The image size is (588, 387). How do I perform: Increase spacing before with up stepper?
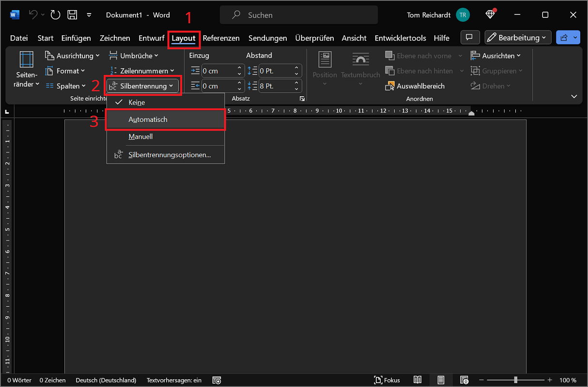pos(296,68)
